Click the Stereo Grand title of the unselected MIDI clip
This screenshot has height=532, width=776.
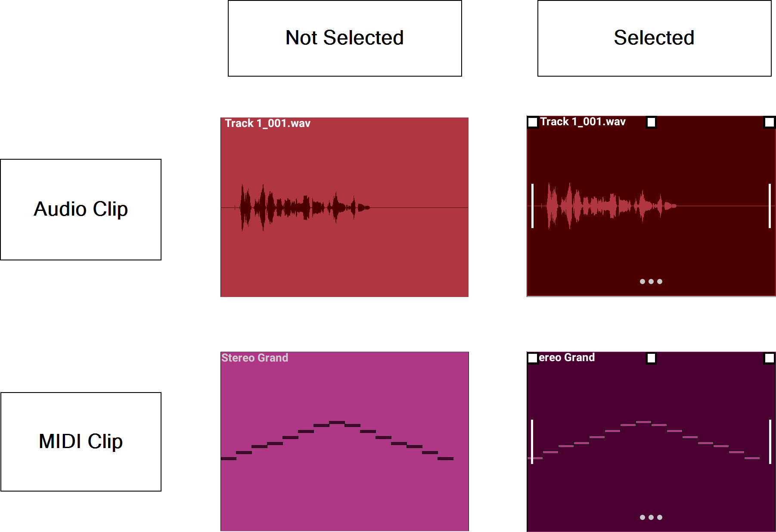pos(255,358)
